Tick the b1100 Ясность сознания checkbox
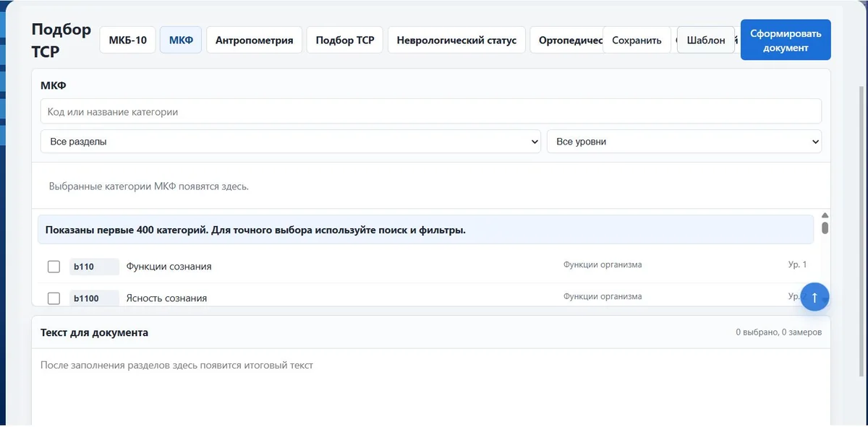 pyautogui.click(x=54, y=298)
